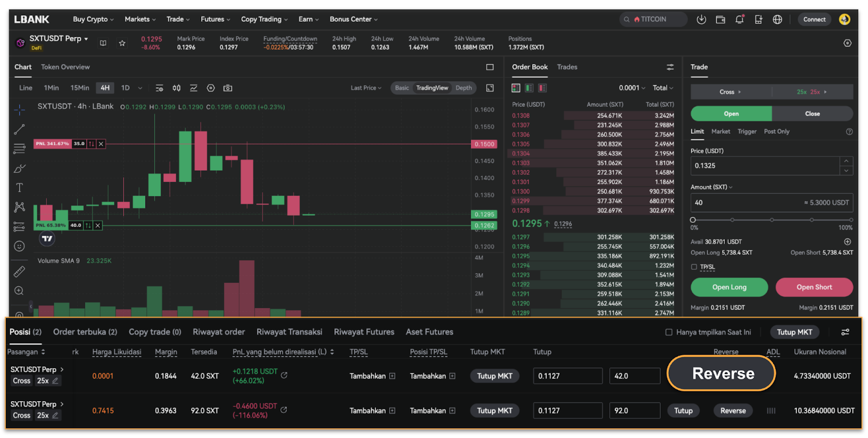Expand the Copy Trading menu
This screenshot has height=438, width=868.
pos(265,20)
